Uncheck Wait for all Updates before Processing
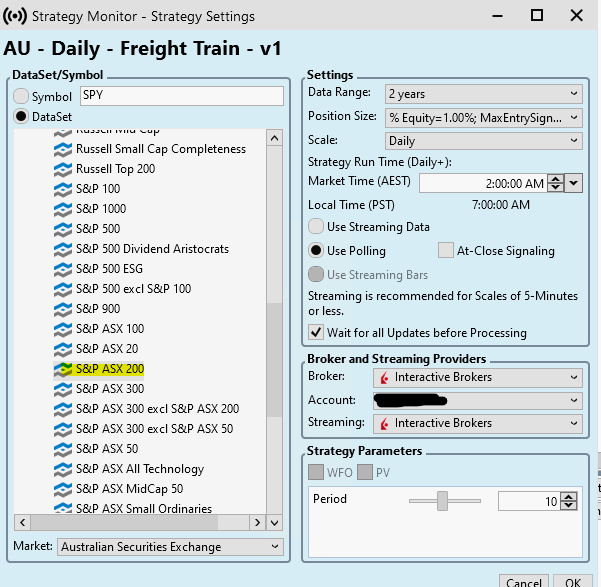 pyautogui.click(x=316, y=332)
